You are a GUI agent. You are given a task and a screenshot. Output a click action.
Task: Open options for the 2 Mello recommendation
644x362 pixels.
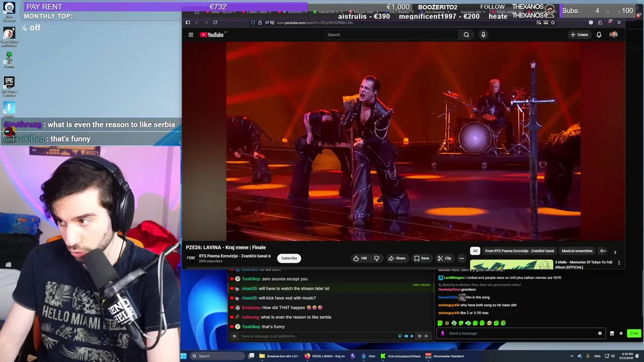pos(619,262)
